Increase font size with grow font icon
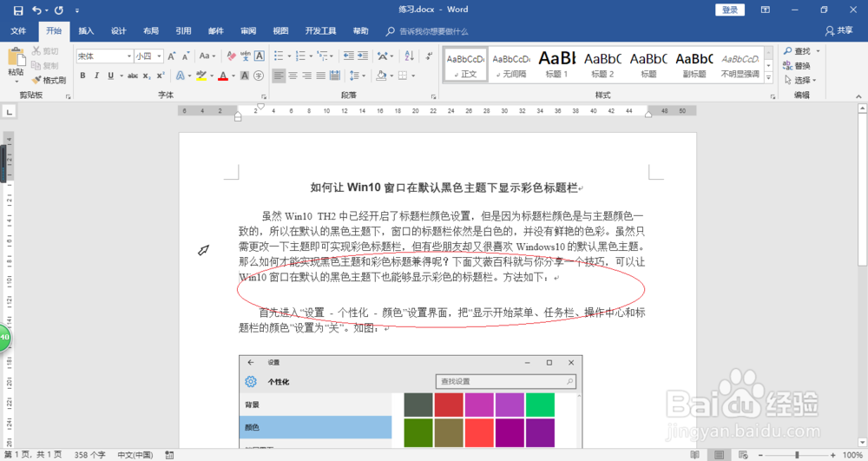The height and width of the screenshot is (461, 868). click(x=172, y=56)
